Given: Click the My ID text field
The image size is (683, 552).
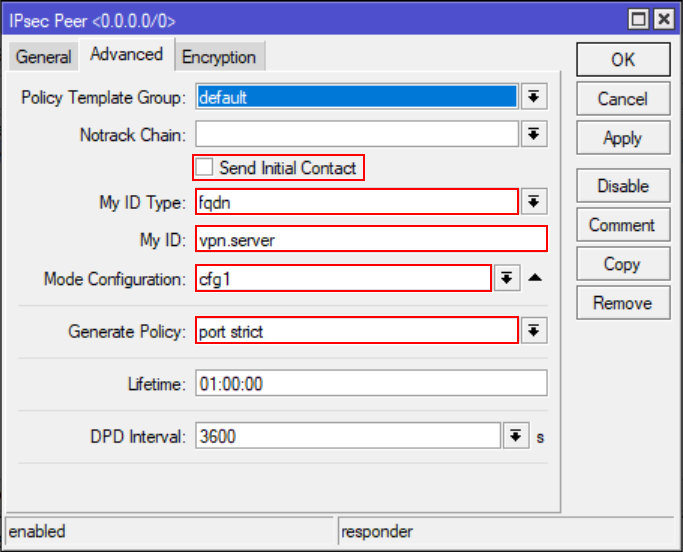Looking at the screenshot, I should click(x=371, y=240).
